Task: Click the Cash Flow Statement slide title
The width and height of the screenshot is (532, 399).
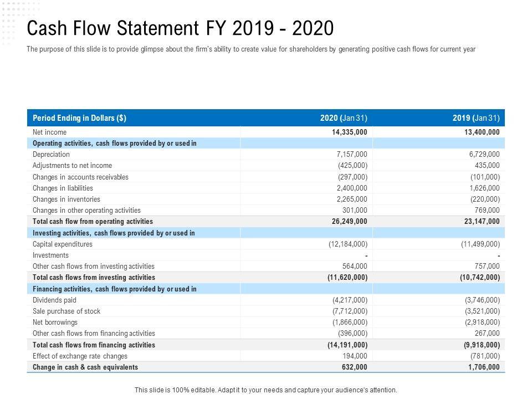Action: pyautogui.click(x=180, y=27)
